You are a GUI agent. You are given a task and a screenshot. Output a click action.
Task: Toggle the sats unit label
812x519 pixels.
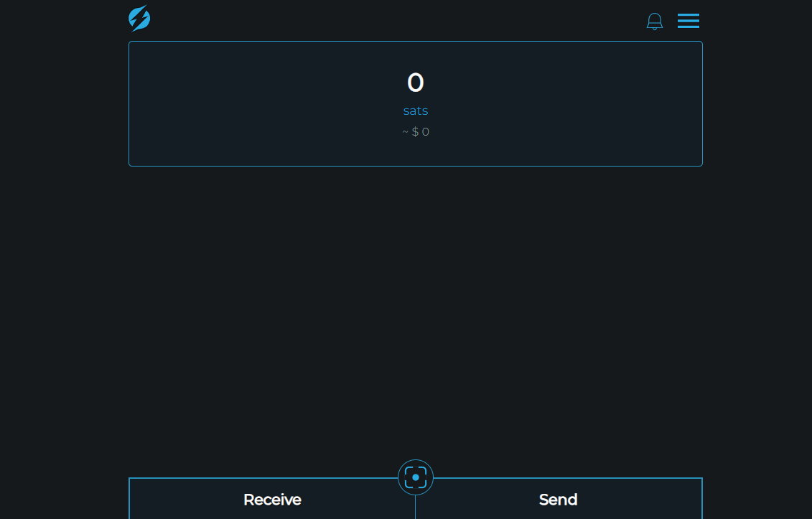click(416, 111)
